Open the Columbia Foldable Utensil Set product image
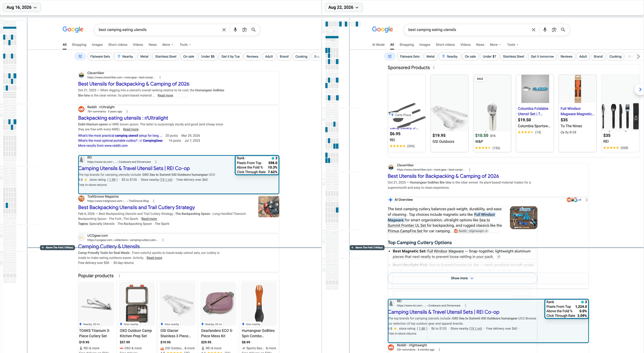 [535, 89]
